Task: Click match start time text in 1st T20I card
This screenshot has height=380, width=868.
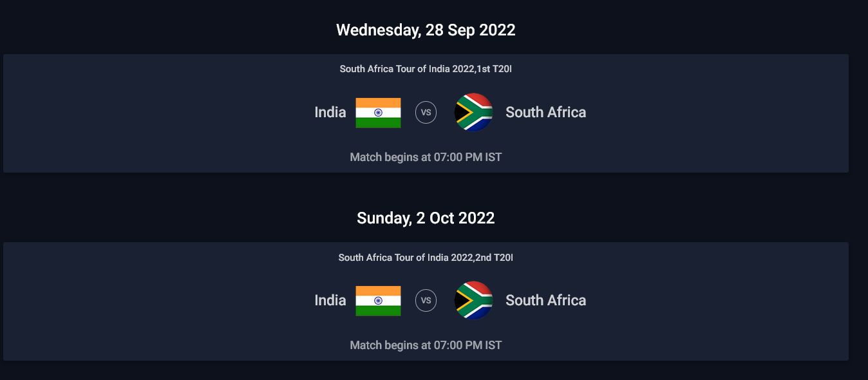Action: pyautogui.click(x=426, y=157)
